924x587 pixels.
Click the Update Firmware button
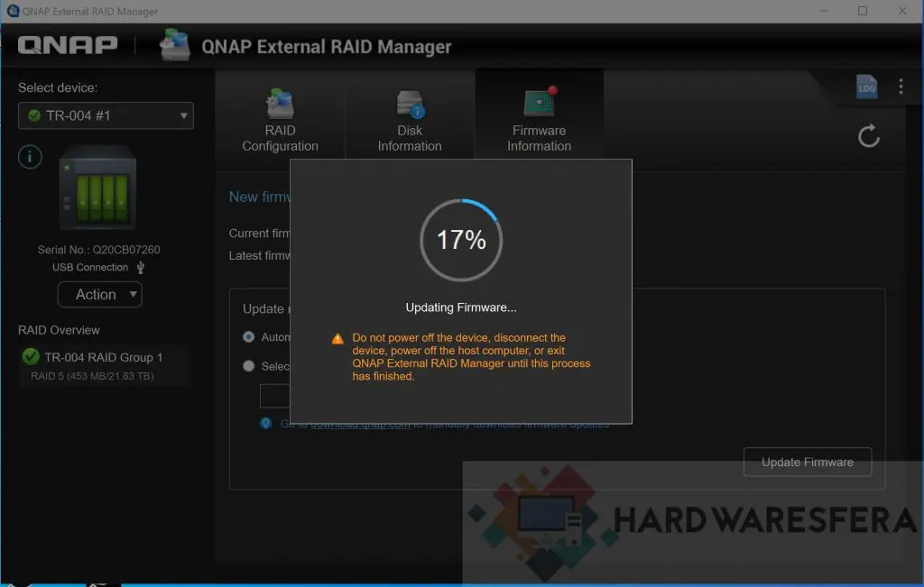click(808, 463)
